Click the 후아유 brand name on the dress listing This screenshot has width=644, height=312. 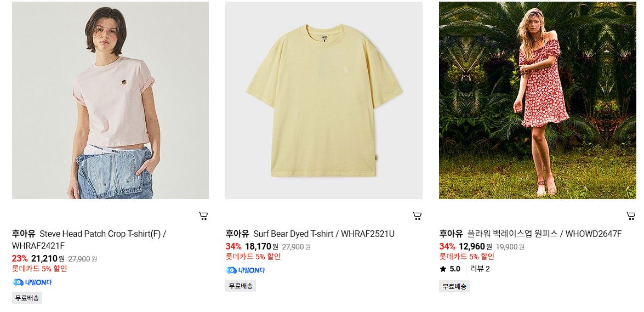pos(451,234)
